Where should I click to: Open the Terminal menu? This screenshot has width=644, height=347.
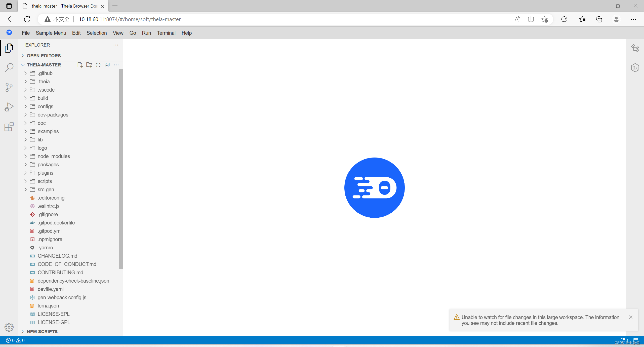click(166, 33)
